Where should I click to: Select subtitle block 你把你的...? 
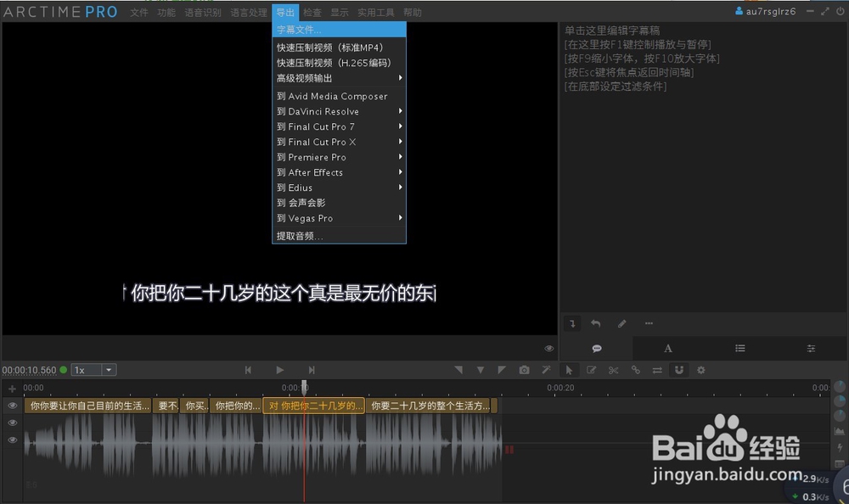click(236, 406)
